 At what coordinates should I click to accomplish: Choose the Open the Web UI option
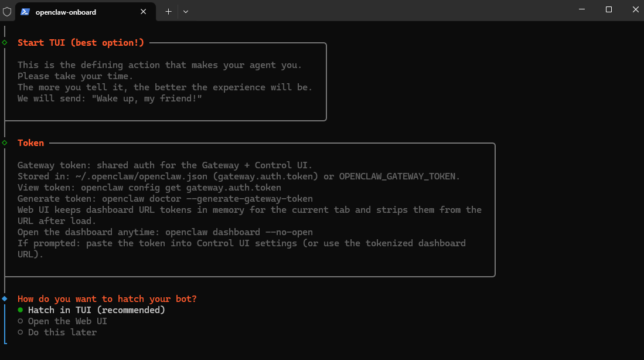[x=67, y=321]
